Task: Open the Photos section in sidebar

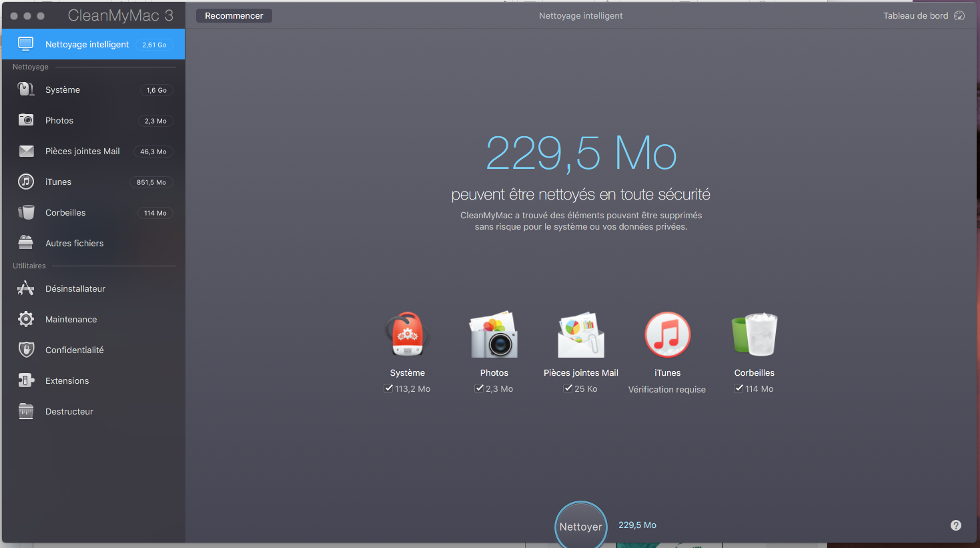Action: click(x=93, y=120)
